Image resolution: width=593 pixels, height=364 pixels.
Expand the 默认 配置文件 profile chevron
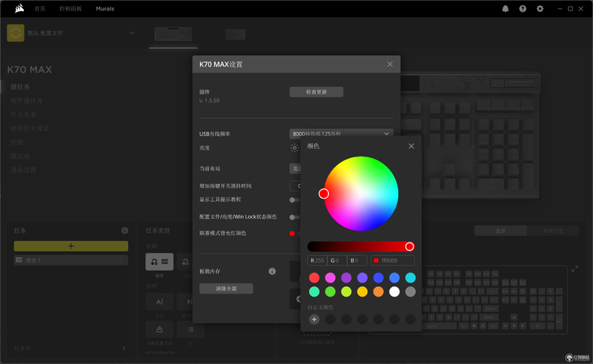pos(132,33)
